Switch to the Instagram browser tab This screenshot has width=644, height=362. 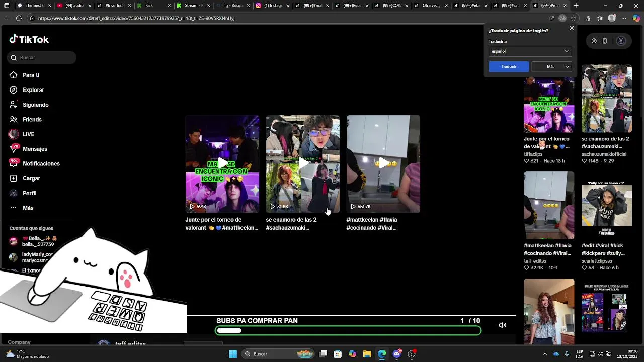[x=272, y=6]
